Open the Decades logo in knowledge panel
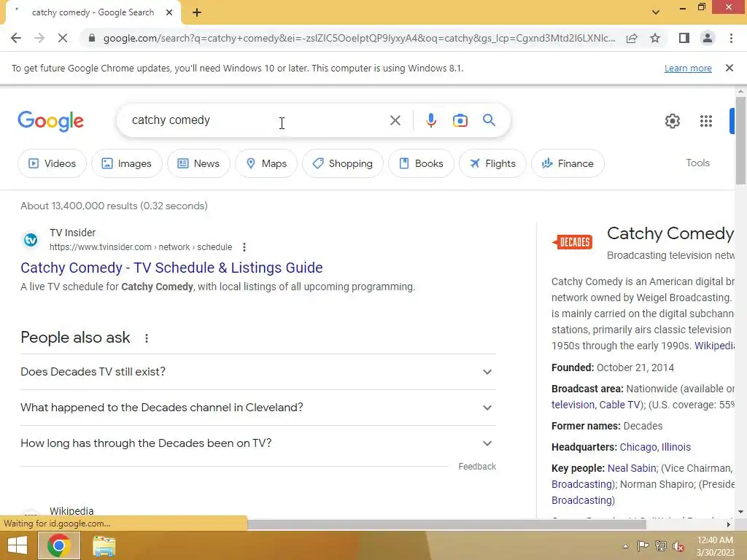 click(573, 242)
